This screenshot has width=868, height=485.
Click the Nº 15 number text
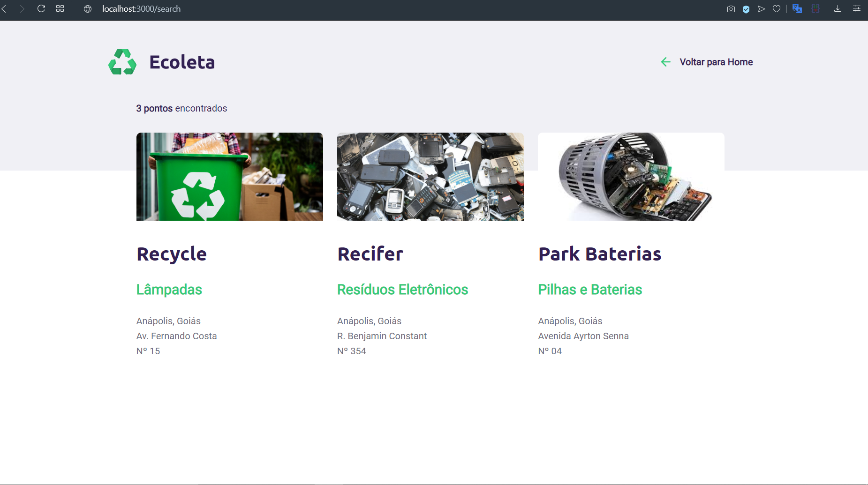148,351
